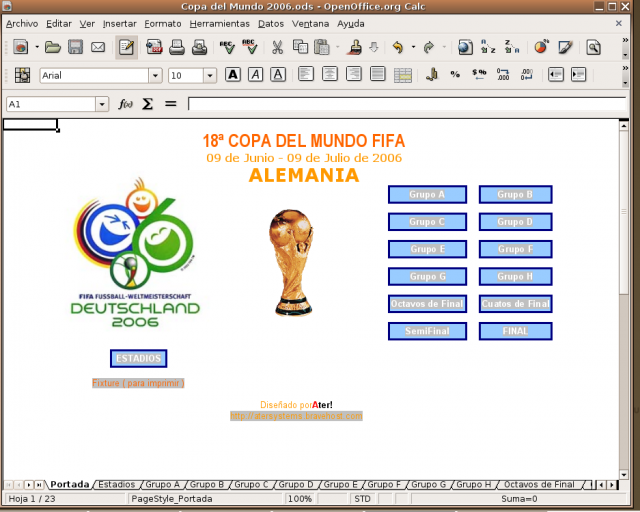Center cell content horizontally
Screen dimensions: 640x512
click(x=330, y=75)
